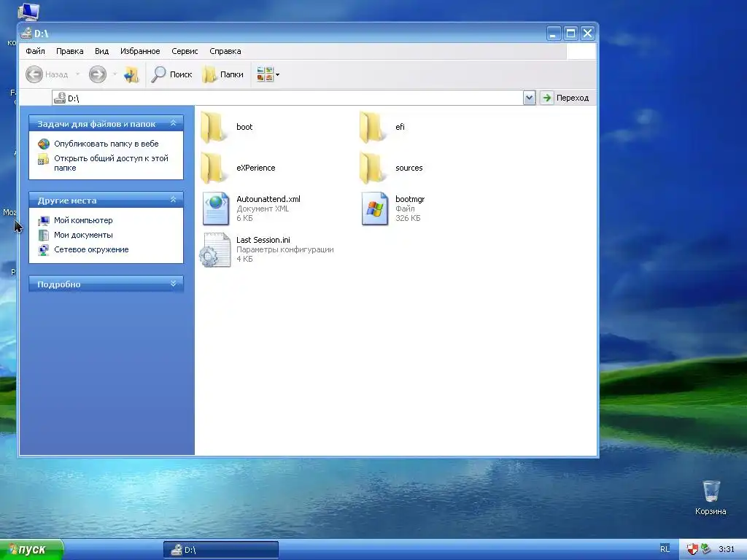Click the folder sharing icon
Viewport: 747px width, 560px height.
tap(43, 159)
